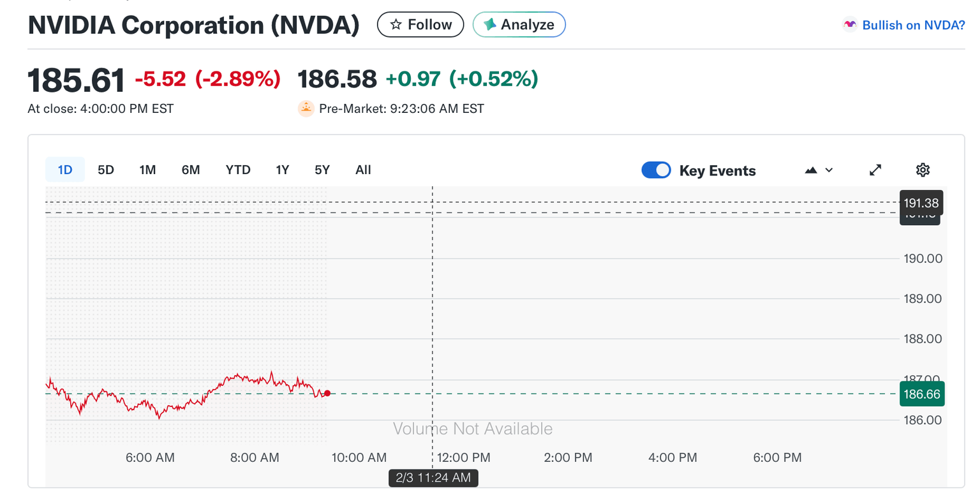Open the chart settings gear icon

[x=922, y=170]
